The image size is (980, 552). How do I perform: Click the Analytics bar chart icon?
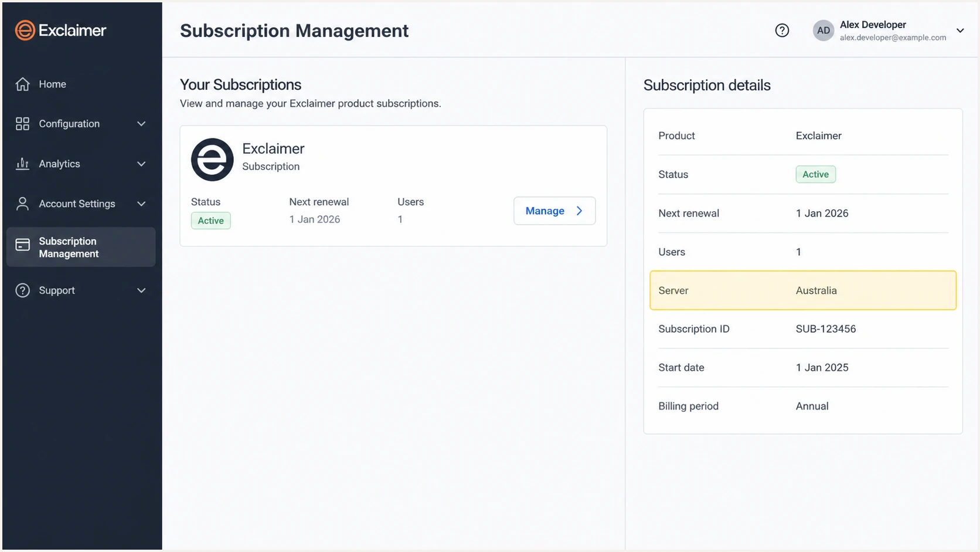click(22, 164)
